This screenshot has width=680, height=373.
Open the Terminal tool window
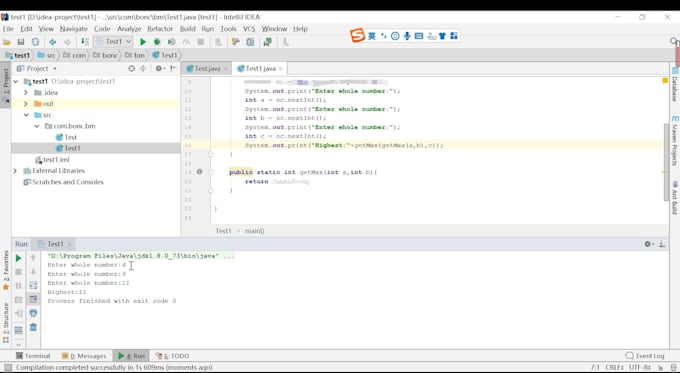coord(33,356)
